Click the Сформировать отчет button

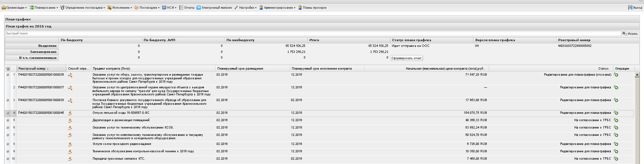click(407, 58)
